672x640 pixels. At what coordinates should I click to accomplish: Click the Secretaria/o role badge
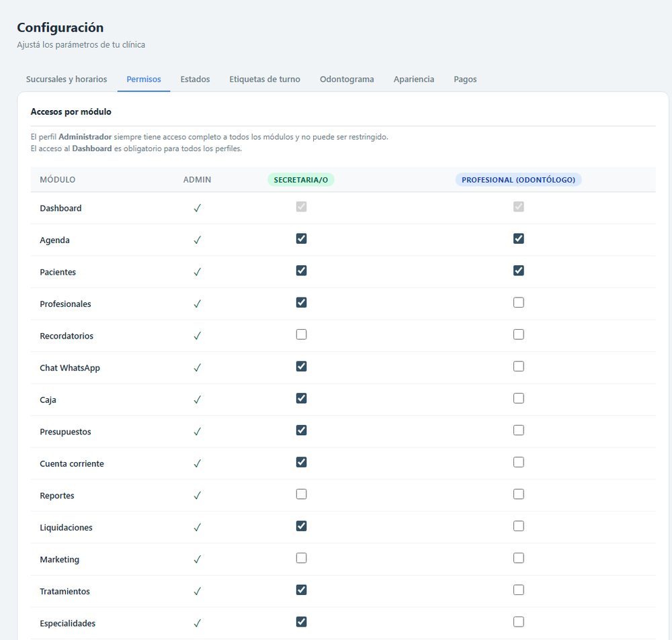tap(301, 180)
